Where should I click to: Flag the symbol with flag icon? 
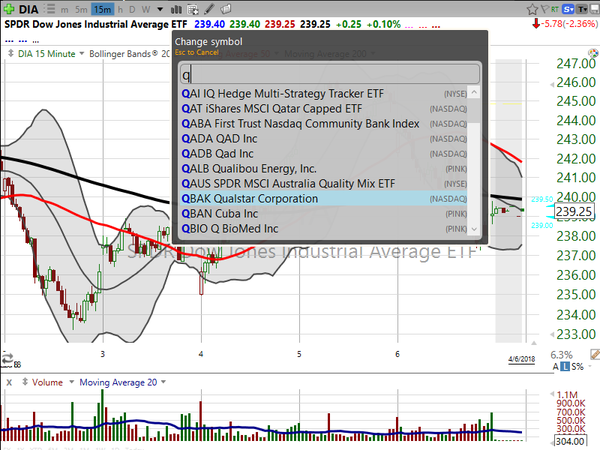click(x=545, y=9)
